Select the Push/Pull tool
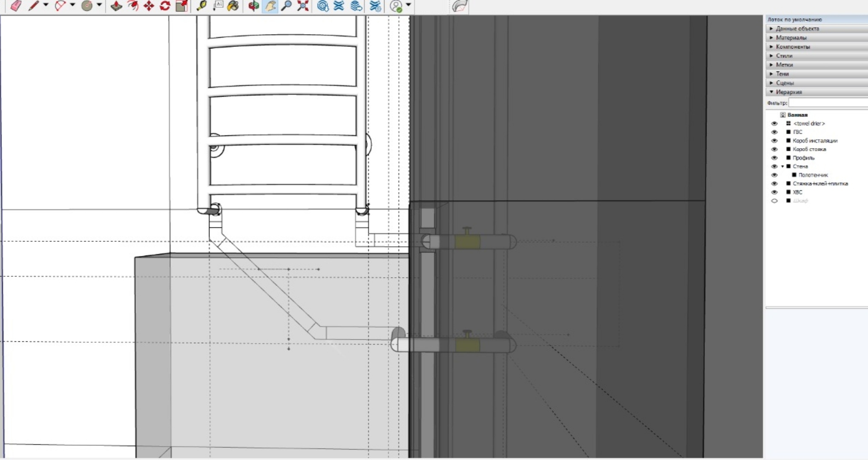 point(116,6)
